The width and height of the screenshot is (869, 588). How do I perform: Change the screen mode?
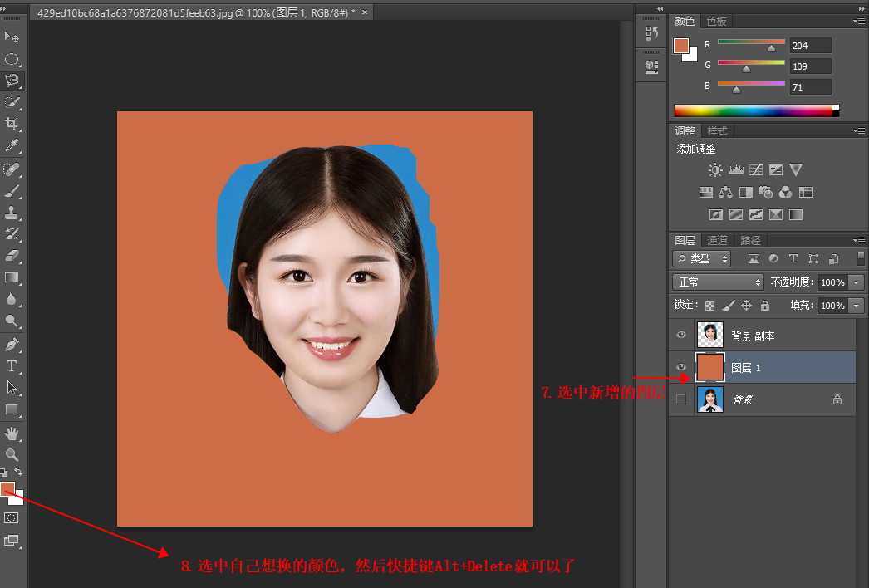[12, 541]
